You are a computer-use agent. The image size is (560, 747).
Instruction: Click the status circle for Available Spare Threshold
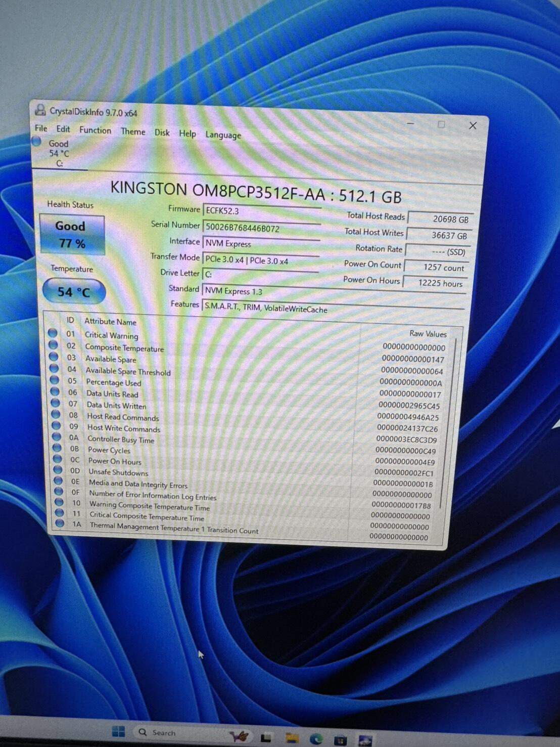(x=54, y=368)
